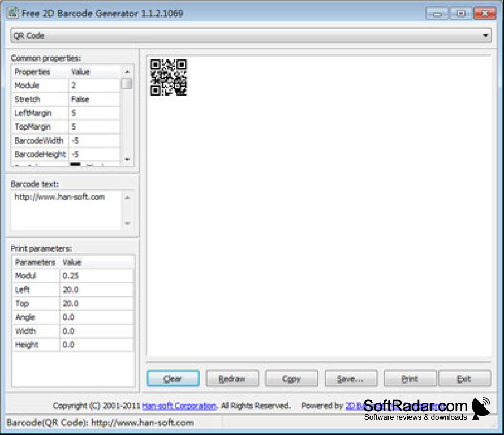504x435 pixels.
Task: Select the Left print value 20.0
Action: [x=96, y=290]
